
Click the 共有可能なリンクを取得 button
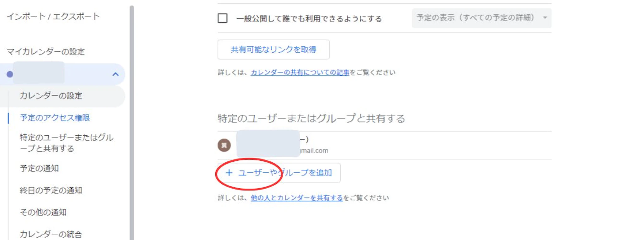[273, 49]
